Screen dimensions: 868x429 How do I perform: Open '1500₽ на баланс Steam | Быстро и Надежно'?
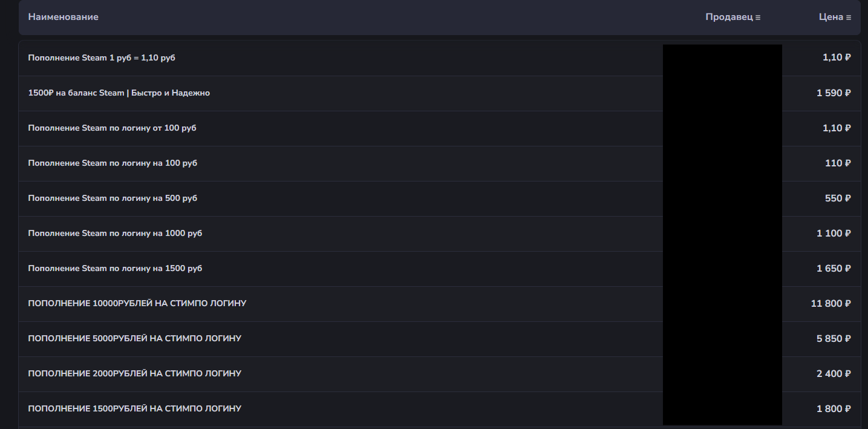pos(119,93)
